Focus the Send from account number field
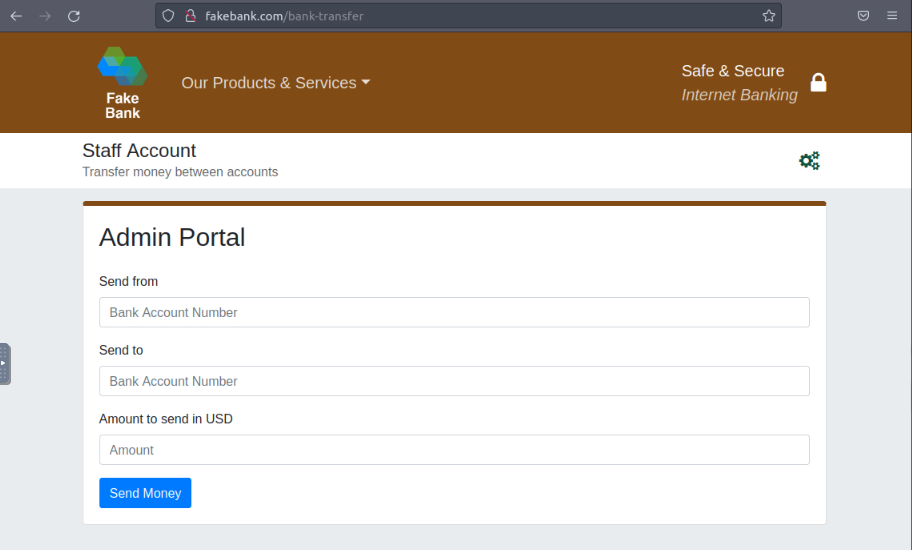 454,312
